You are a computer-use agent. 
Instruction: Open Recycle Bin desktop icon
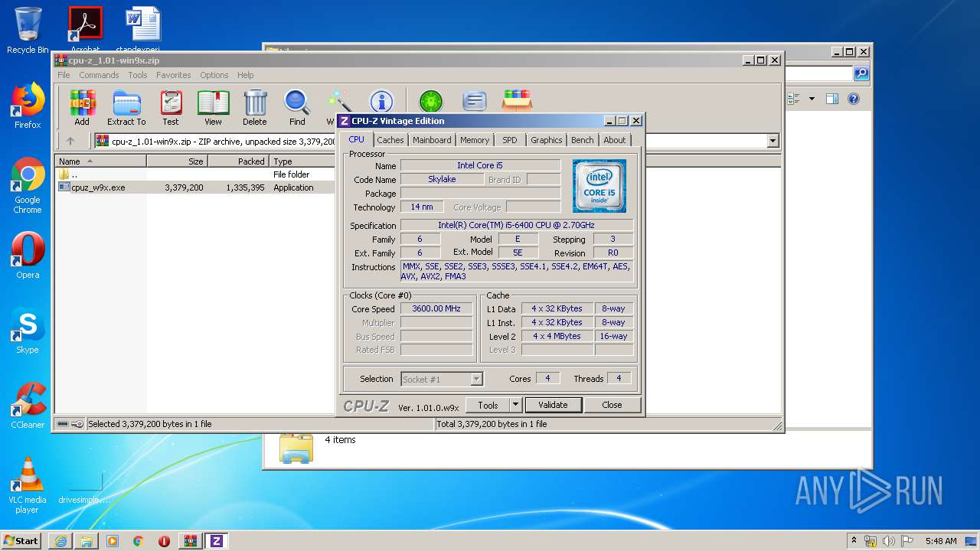pyautogui.click(x=28, y=31)
